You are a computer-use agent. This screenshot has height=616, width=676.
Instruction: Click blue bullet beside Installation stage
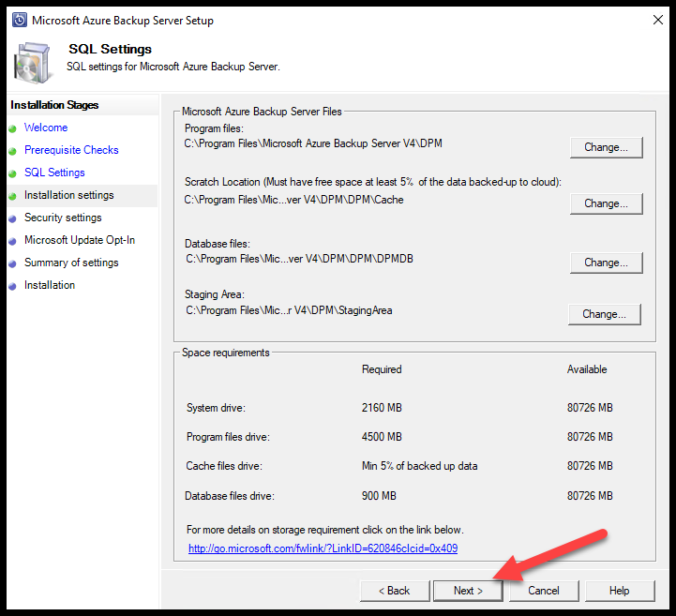click(x=12, y=286)
